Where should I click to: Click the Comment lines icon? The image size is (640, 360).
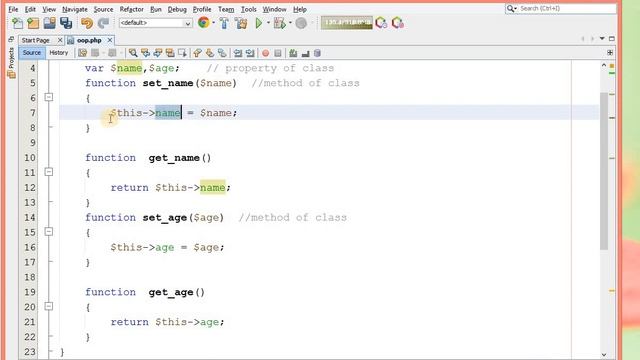pyautogui.click(x=293, y=53)
